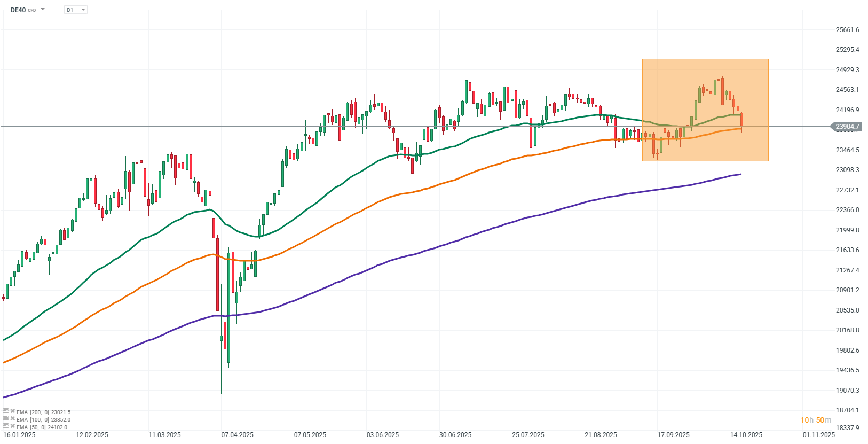Click the 16.01.2025 date on the time axis
868x444 pixels.
pyautogui.click(x=19, y=434)
